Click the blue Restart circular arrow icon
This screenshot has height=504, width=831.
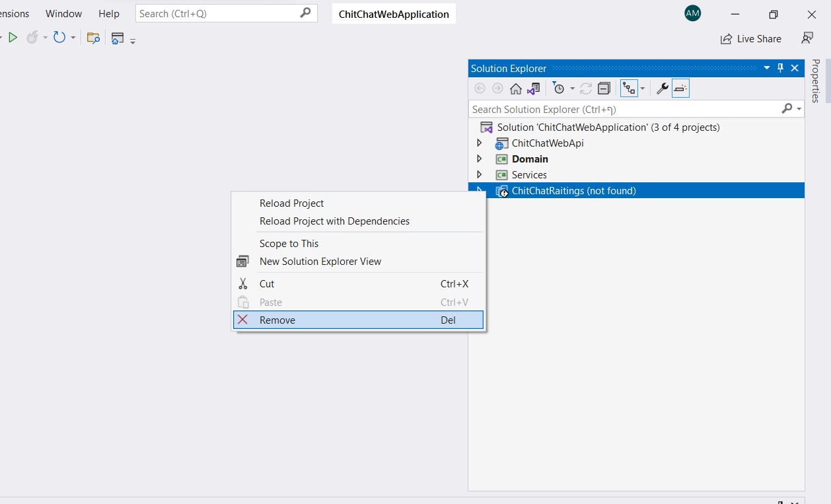(x=59, y=38)
